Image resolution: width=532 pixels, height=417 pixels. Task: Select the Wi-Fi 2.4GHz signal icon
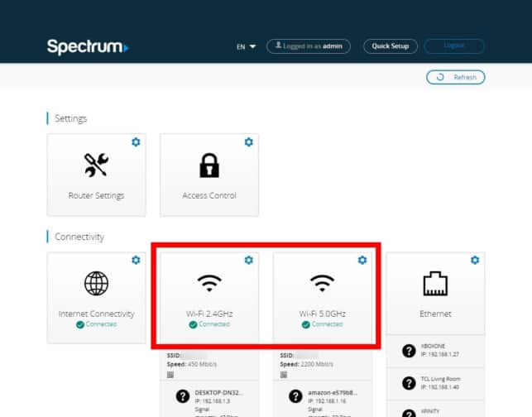208,284
